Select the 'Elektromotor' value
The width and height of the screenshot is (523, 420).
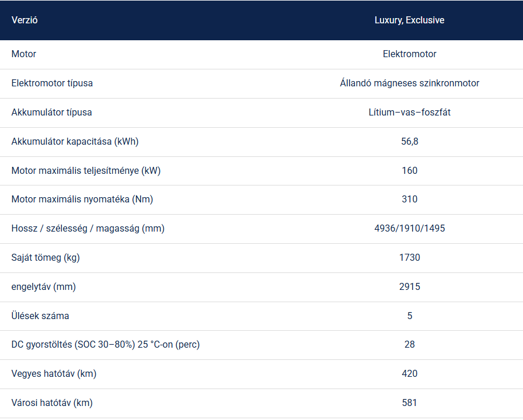click(409, 54)
